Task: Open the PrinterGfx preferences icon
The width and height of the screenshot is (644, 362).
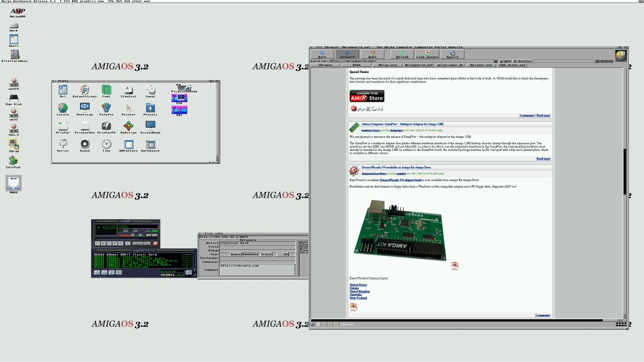Action: click(84, 126)
